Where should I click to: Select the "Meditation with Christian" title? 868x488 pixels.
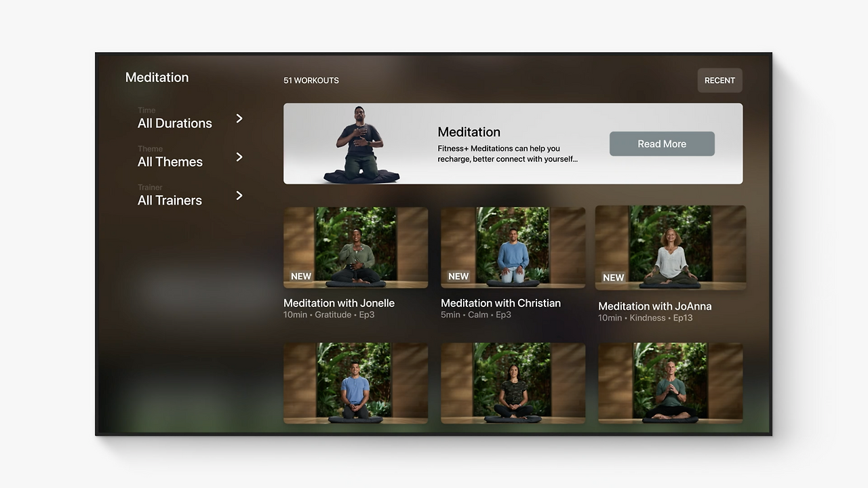click(x=500, y=303)
